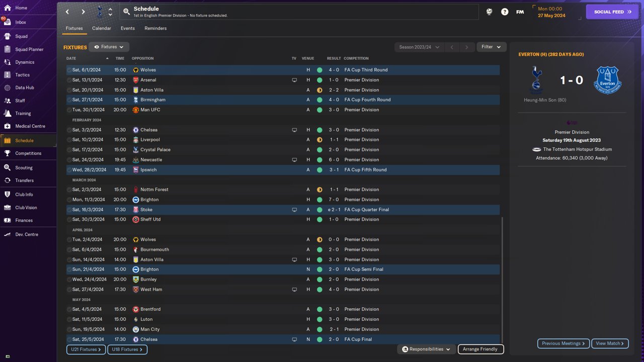Select the Transfers arrows icon
This screenshot has height=362, width=644.
point(7,180)
